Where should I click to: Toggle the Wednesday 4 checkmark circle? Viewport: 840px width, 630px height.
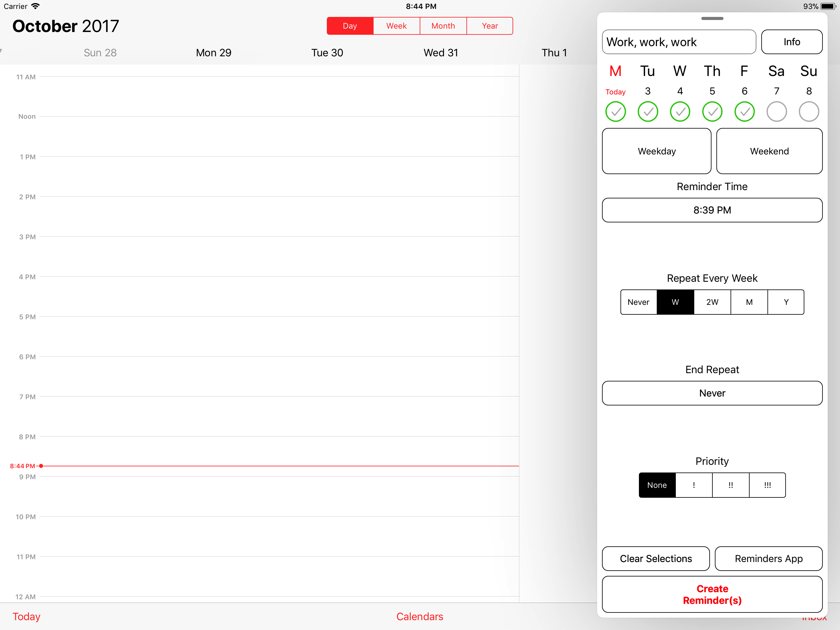pos(680,111)
